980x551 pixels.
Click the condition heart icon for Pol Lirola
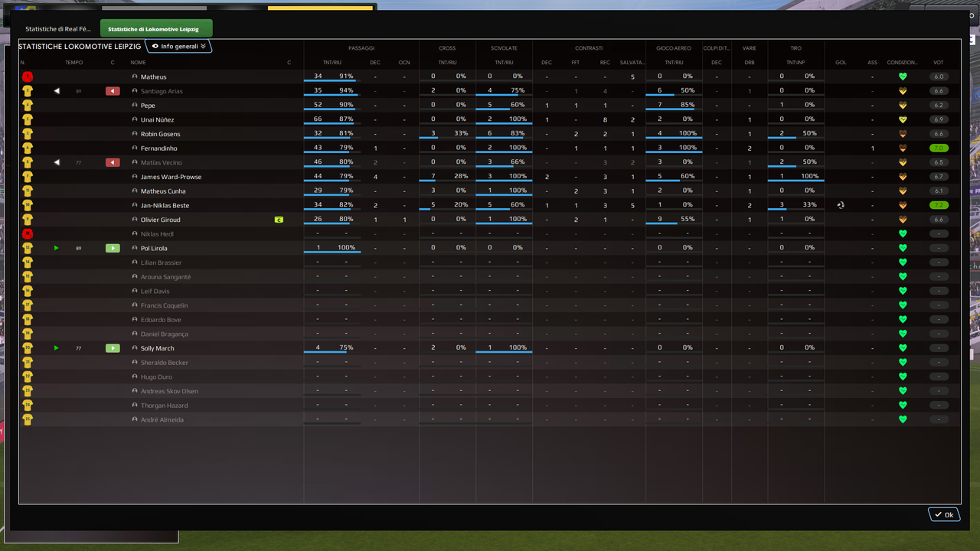903,248
